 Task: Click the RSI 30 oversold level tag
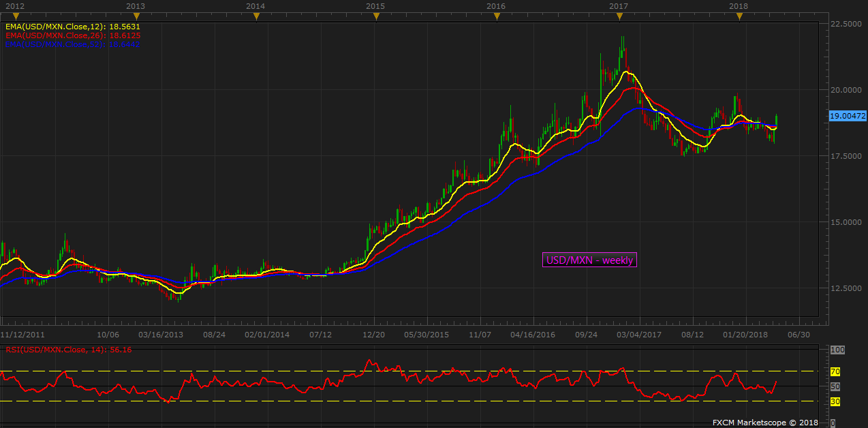835,401
